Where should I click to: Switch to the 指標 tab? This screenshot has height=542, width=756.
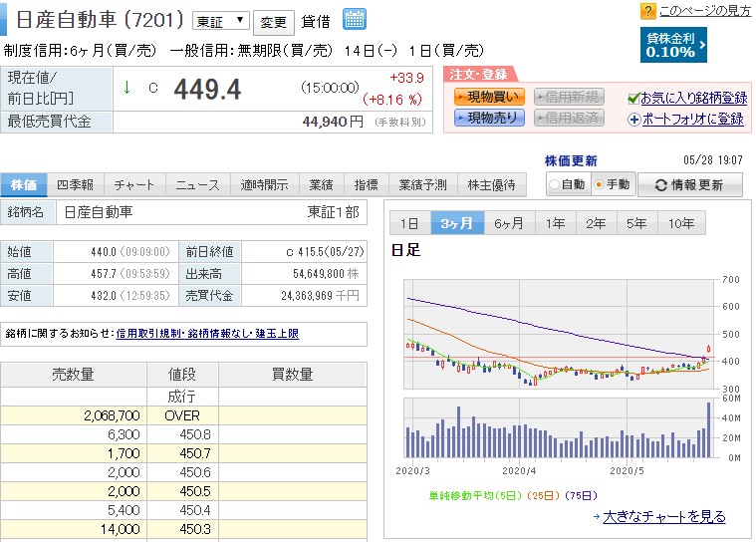[366, 185]
